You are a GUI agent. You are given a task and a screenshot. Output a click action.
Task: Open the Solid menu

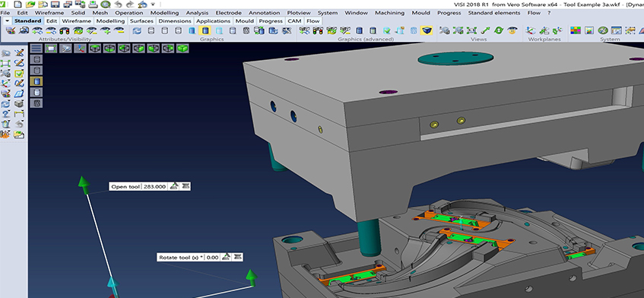(x=78, y=13)
